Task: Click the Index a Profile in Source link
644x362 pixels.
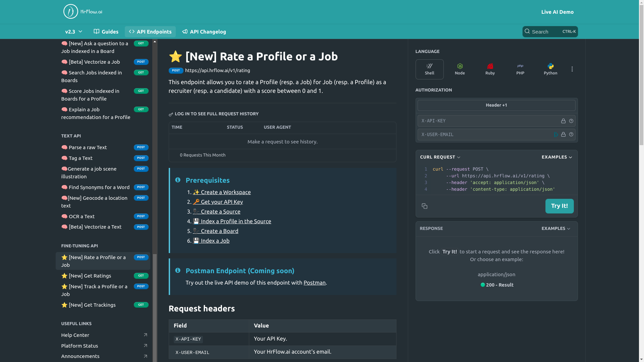Action: 232,221
